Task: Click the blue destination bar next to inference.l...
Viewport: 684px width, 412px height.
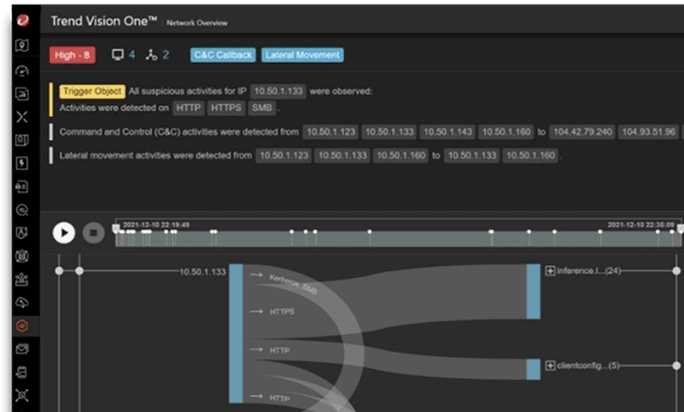Action: (533, 291)
